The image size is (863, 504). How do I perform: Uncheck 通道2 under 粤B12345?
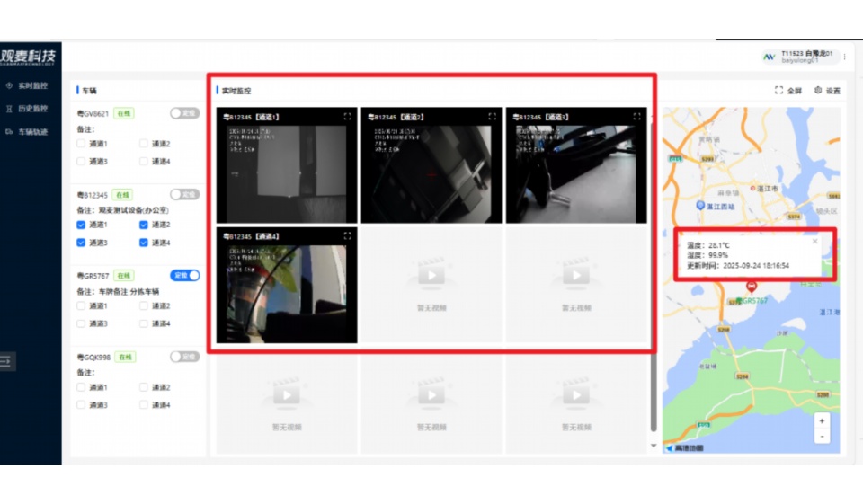point(145,225)
